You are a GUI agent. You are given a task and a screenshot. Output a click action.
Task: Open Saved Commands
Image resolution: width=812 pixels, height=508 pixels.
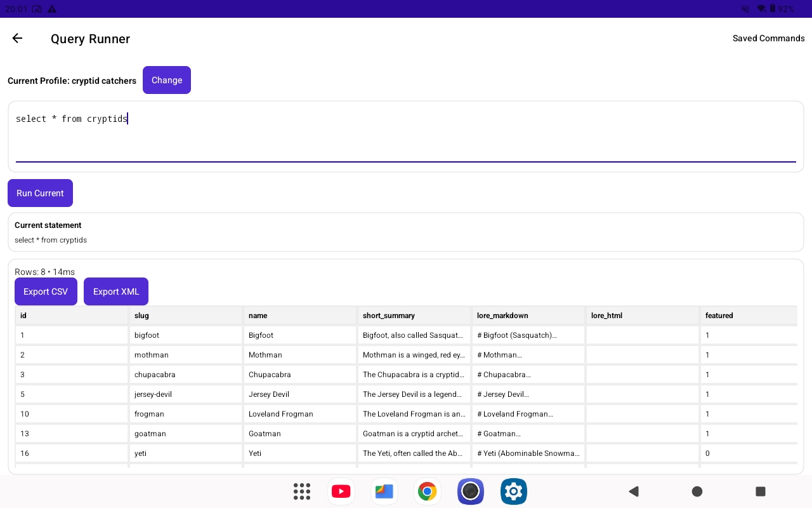click(x=768, y=38)
